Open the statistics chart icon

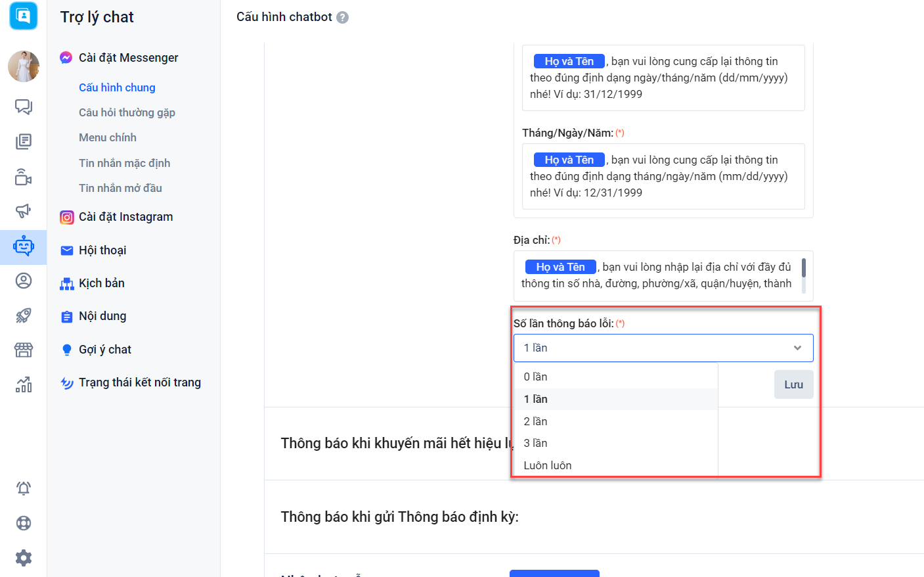24,384
